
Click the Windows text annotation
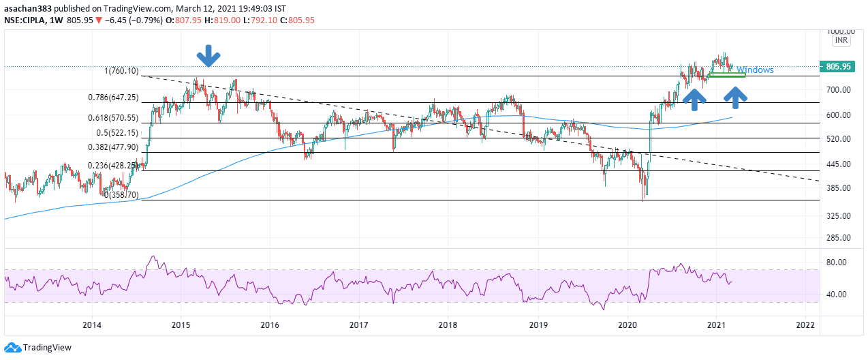(755, 70)
